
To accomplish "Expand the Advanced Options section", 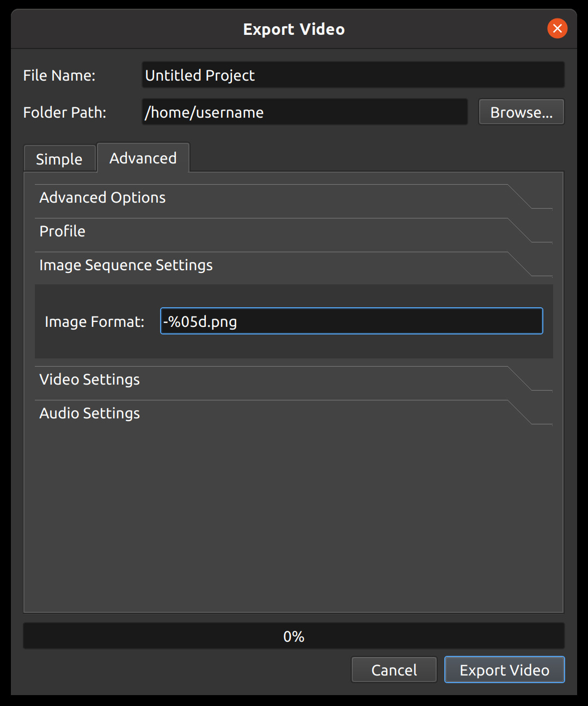I will 102,197.
